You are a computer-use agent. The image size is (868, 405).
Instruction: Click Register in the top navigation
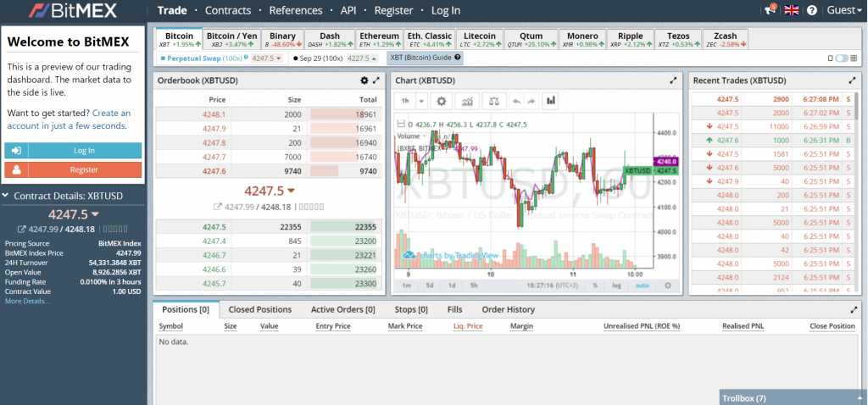(x=393, y=10)
